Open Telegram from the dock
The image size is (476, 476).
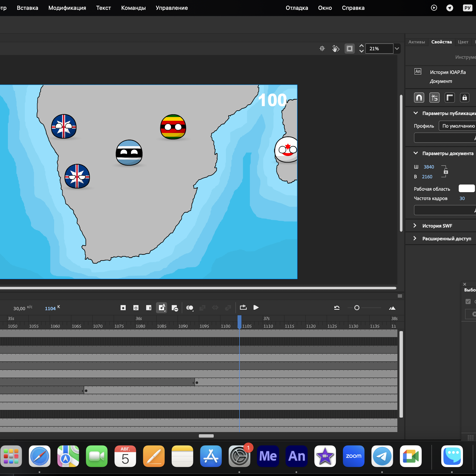[x=382, y=456]
